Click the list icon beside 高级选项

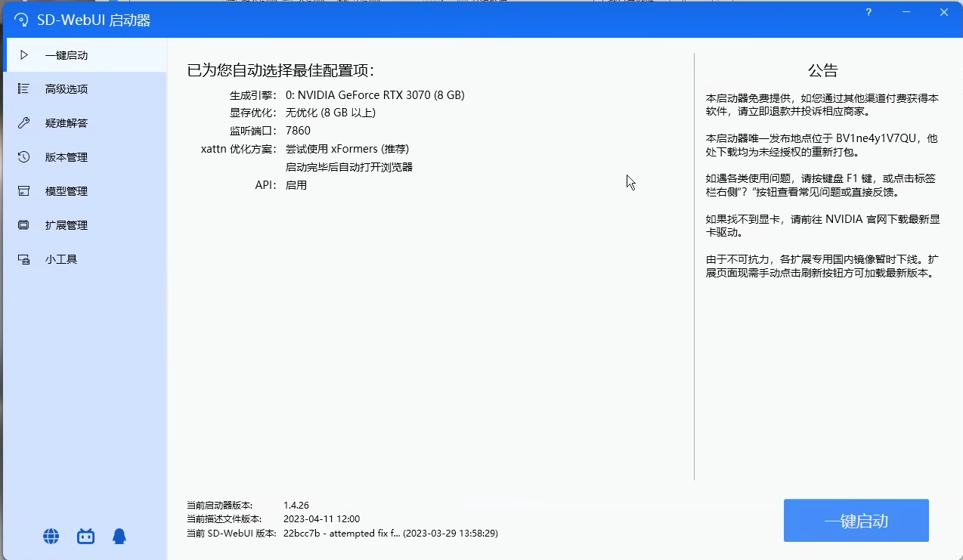[24, 89]
